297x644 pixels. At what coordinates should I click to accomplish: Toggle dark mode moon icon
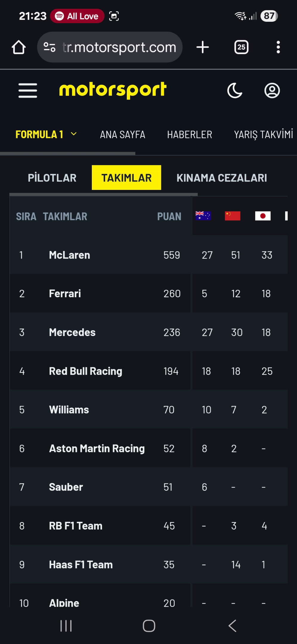(235, 90)
